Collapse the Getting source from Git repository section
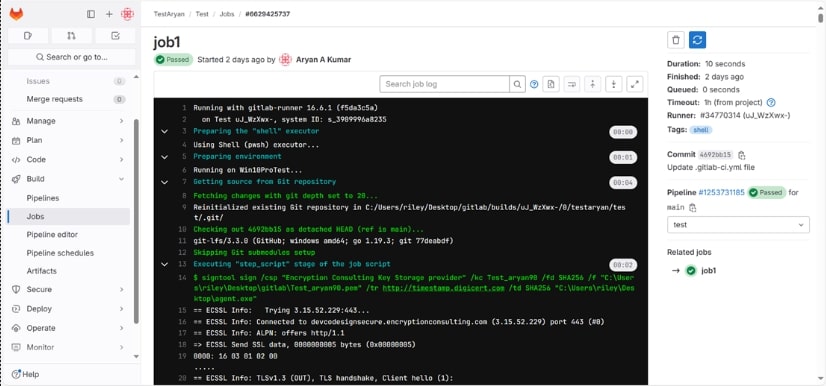The height and width of the screenshot is (386, 826). (164, 182)
